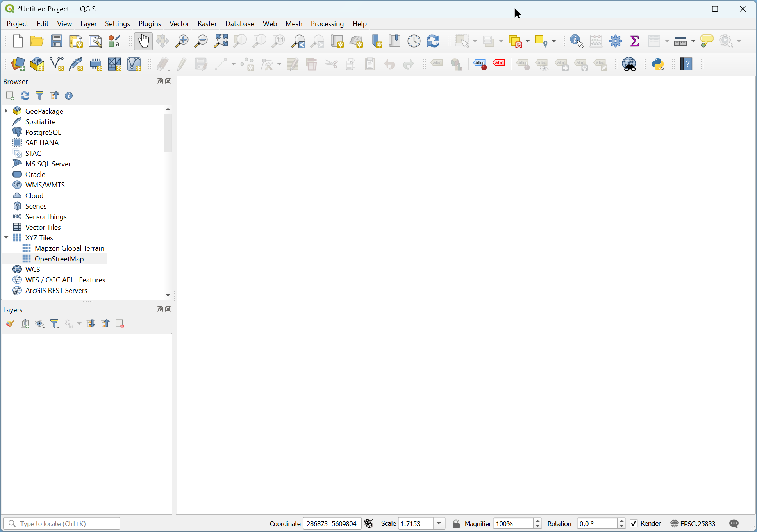Click Refresh map canvas icon
The image size is (757, 532).
tap(433, 41)
